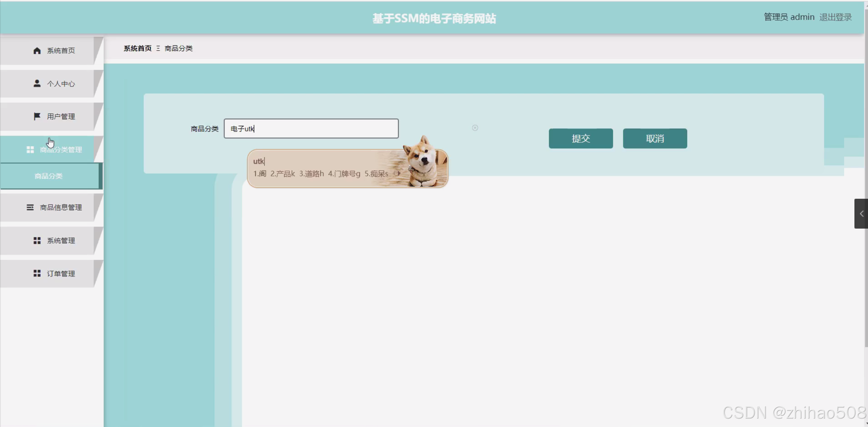Screen dimensions: 868x427
Task: Open the 订单管理 menu
Action: point(60,273)
